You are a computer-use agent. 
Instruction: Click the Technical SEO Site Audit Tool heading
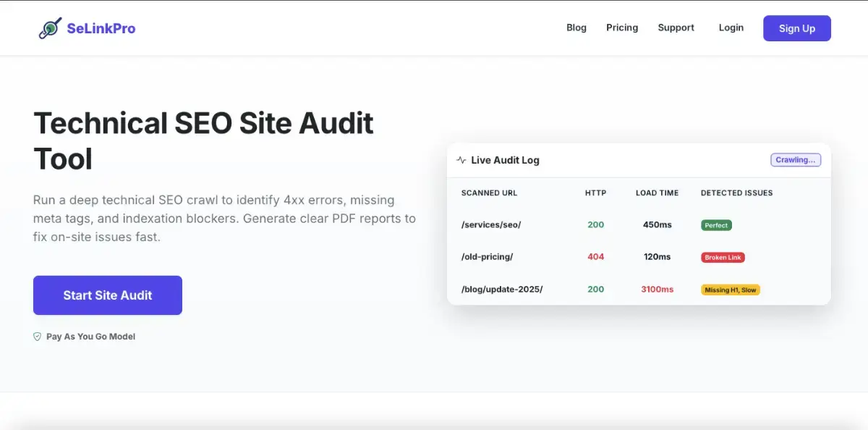coord(203,141)
